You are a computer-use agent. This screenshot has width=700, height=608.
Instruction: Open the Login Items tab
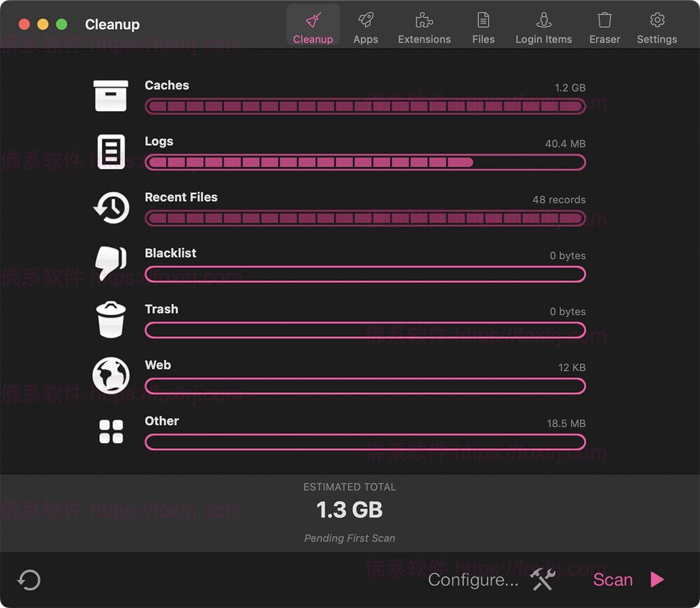coord(543,19)
